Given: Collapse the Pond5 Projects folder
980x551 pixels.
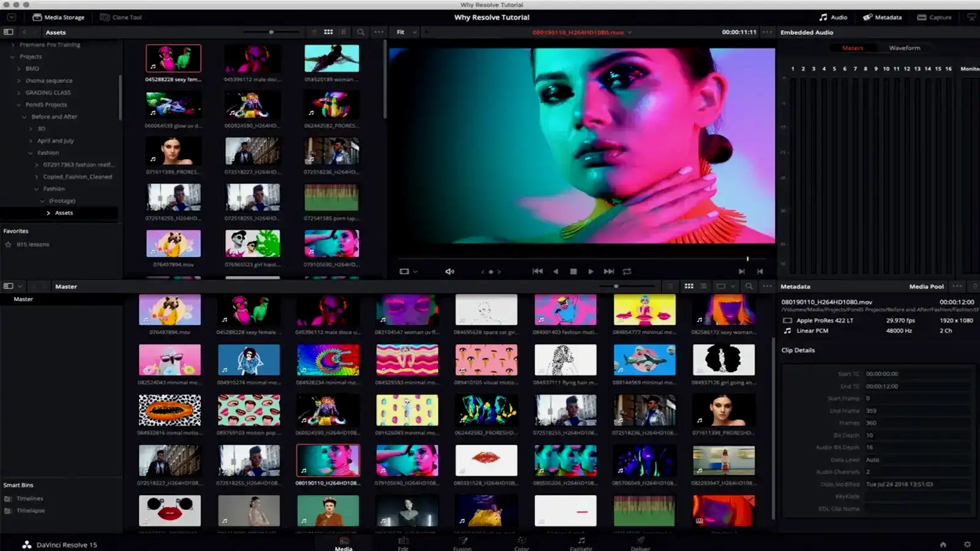Looking at the screenshot, I should [19, 105].
